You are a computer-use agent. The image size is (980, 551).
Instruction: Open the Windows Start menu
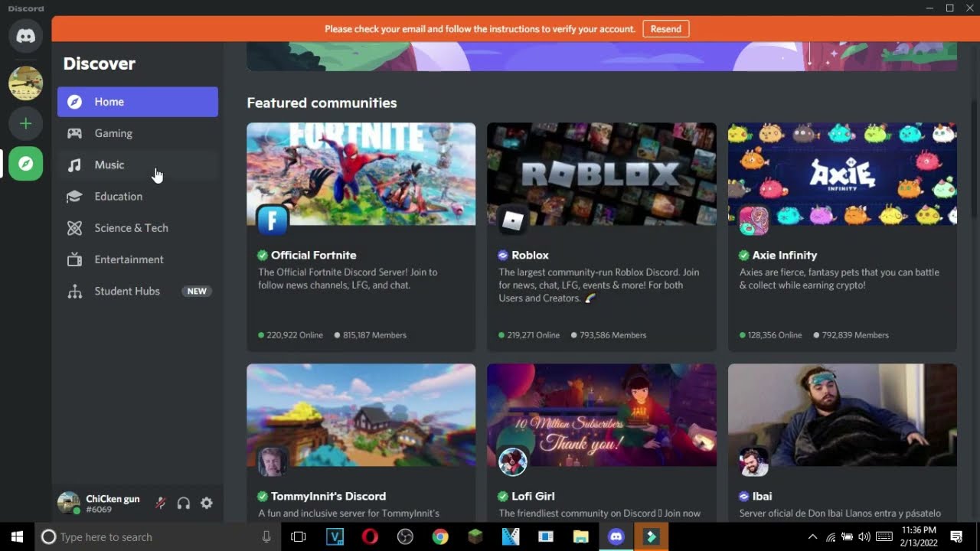pyautogui.click(x=17, y=537)
